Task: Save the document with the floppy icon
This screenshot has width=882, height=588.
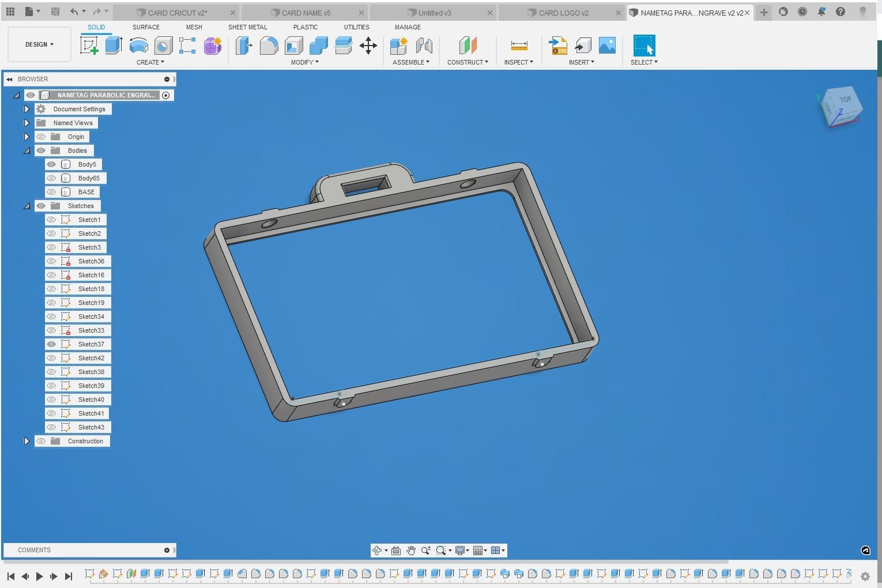Action: 55,12
